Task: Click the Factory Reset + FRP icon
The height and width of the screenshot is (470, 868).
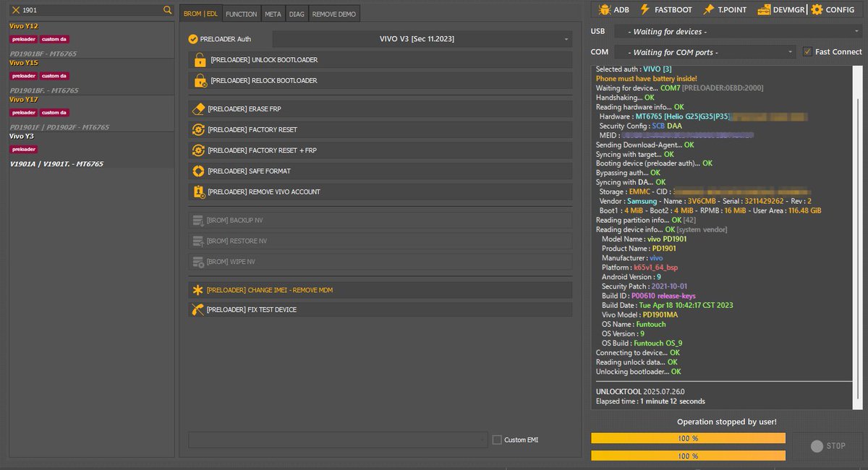Action: click(199, 150)
